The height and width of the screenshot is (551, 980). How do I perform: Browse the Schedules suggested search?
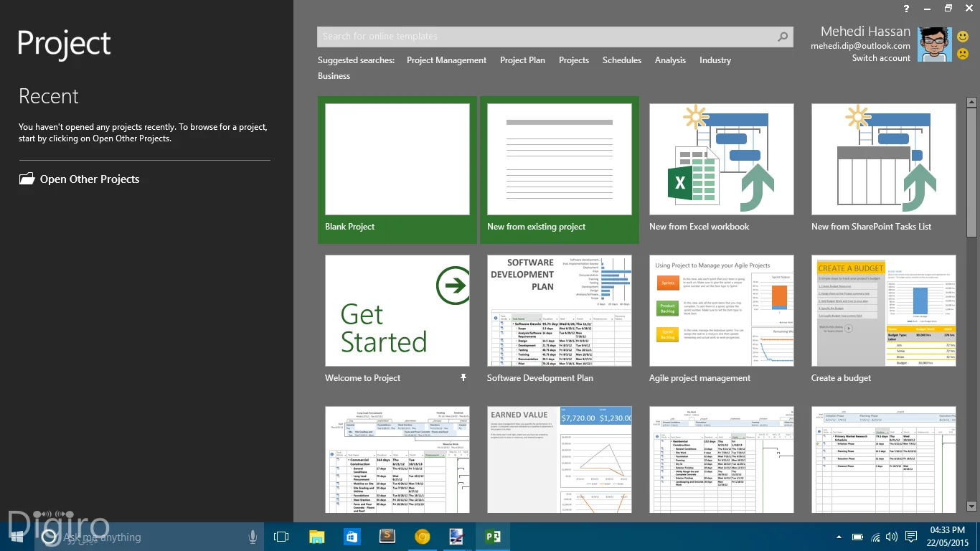coord(622,60)
